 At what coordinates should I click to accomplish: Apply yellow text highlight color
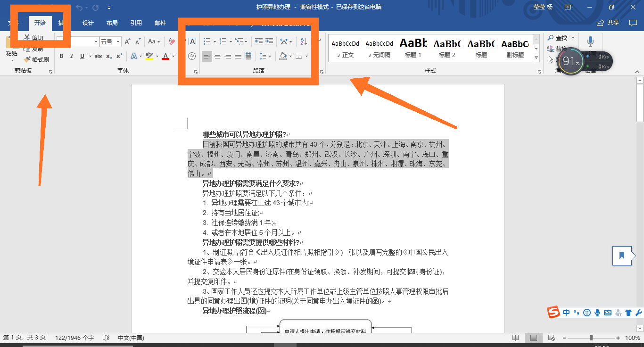[149, 56]
